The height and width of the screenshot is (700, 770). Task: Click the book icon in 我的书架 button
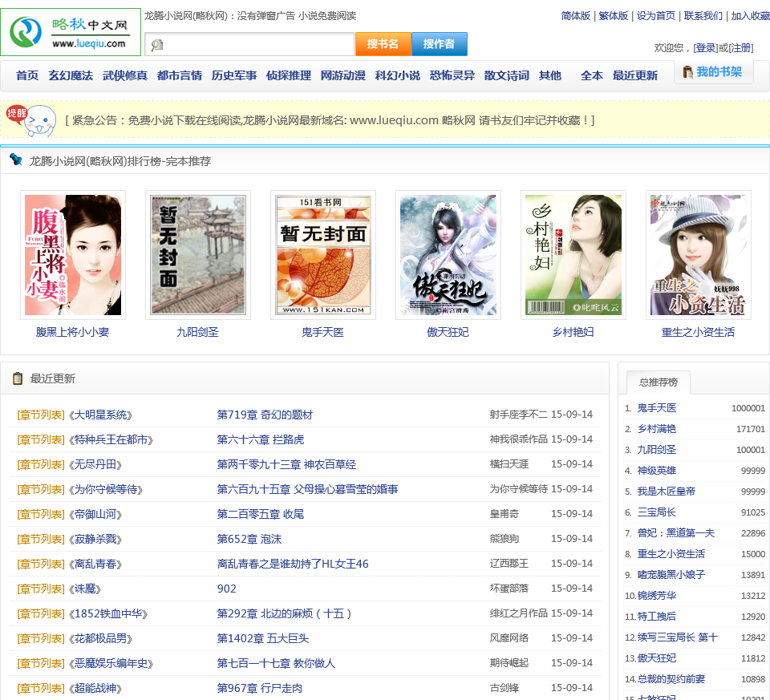(688, 72)
